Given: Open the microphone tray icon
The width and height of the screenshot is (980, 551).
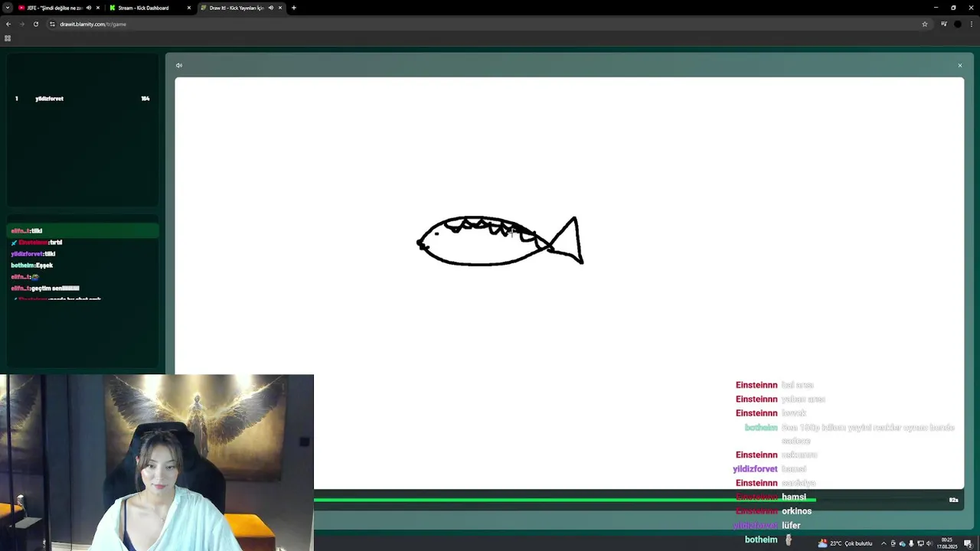Looking at the screenshot, I should [911, 543].
